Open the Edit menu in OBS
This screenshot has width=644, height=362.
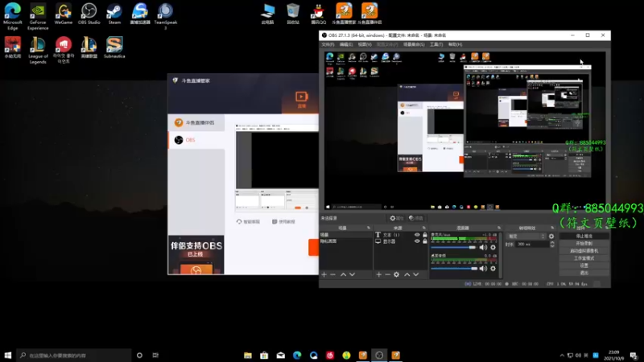tap(346, 44)
